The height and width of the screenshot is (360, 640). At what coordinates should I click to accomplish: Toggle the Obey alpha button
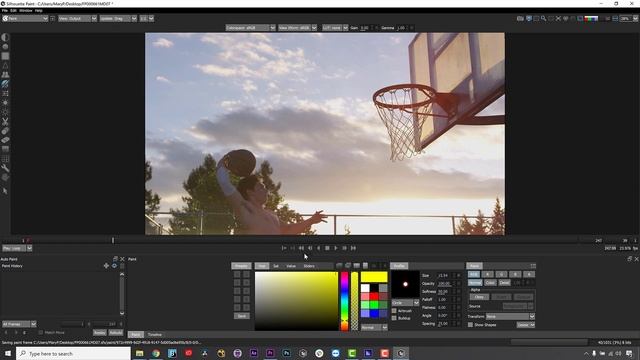[x=479, y=297]
